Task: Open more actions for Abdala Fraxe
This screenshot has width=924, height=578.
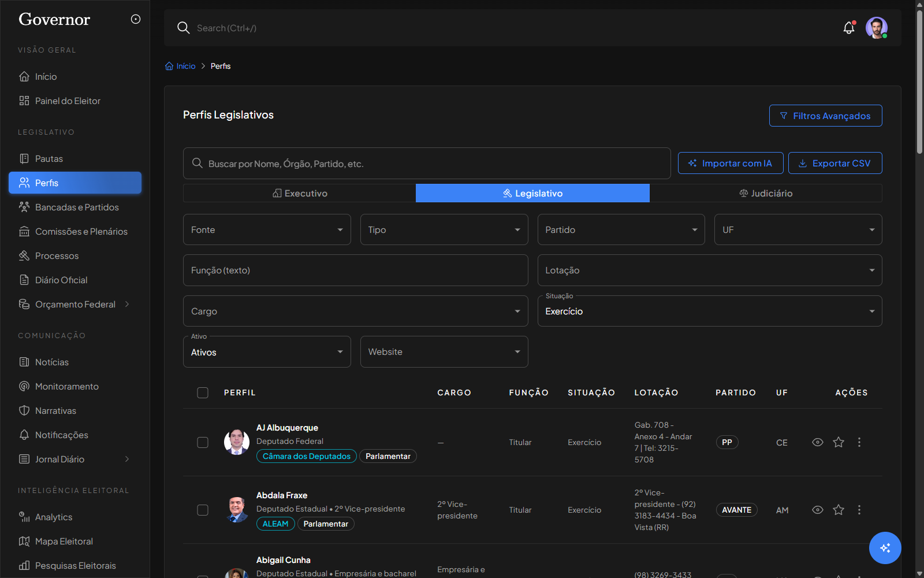Action: [859, 510]
